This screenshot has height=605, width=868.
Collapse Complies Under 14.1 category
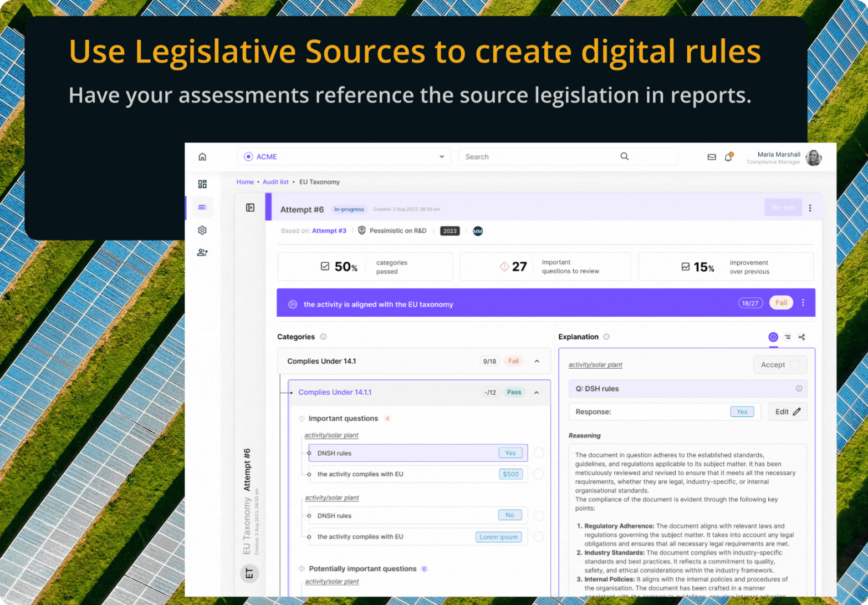[537, 361]
